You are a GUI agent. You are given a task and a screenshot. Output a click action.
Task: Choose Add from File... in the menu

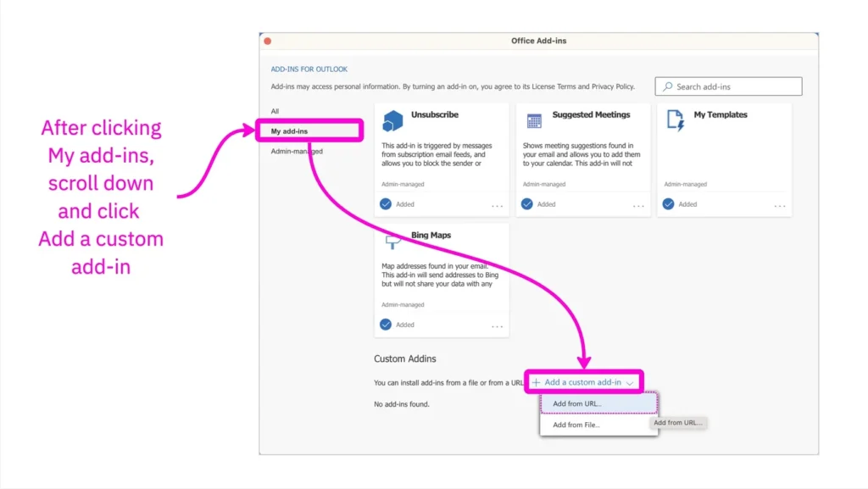[x=598, y=425]
